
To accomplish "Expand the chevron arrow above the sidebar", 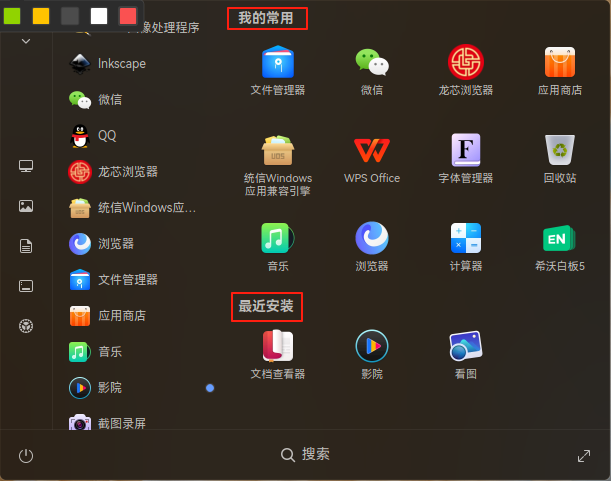I will point(26,41).
